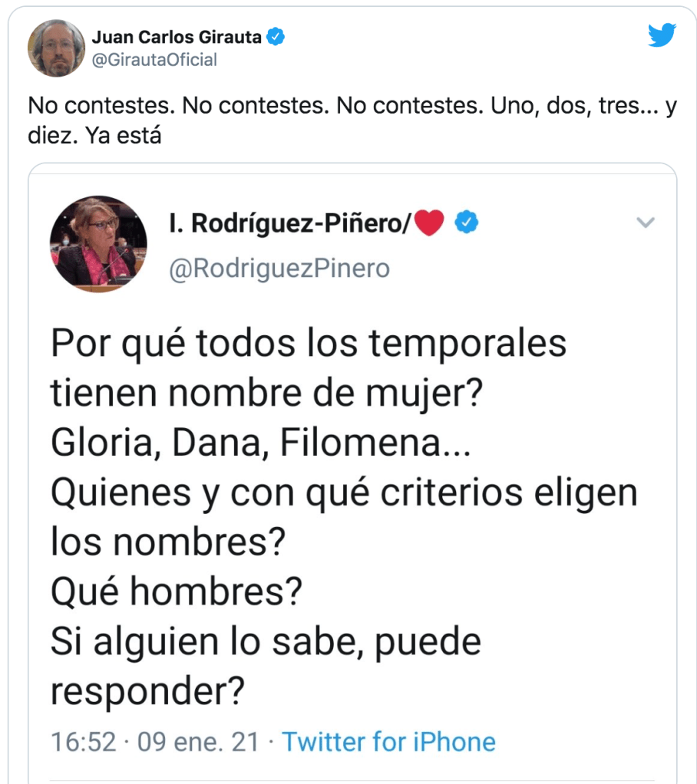
Task: Open the @RodriguezPinero handle link
Action: click(279, 268)
